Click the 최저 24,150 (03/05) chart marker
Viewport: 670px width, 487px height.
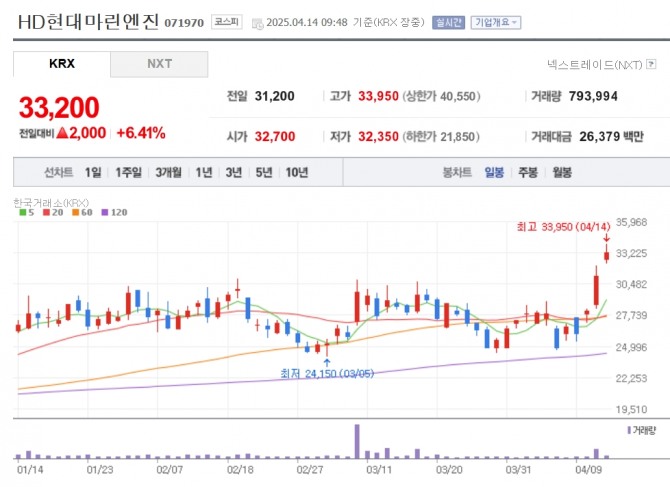(327, 374)
